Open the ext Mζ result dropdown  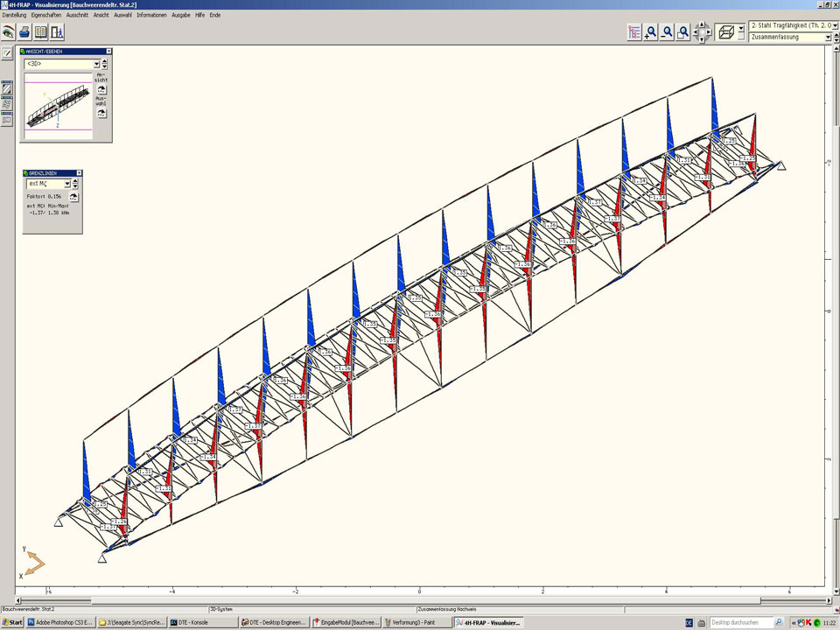click(67, 184)
